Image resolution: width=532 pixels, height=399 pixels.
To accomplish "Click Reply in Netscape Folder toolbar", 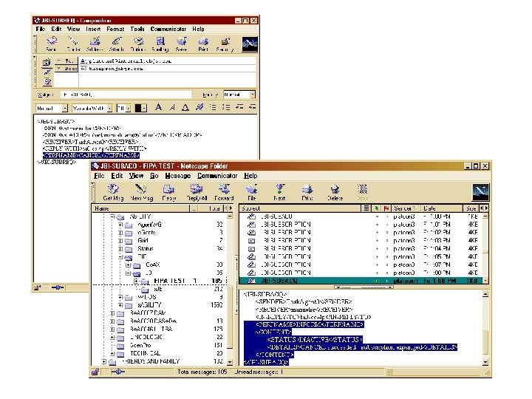I will click(x=169, y=193).
